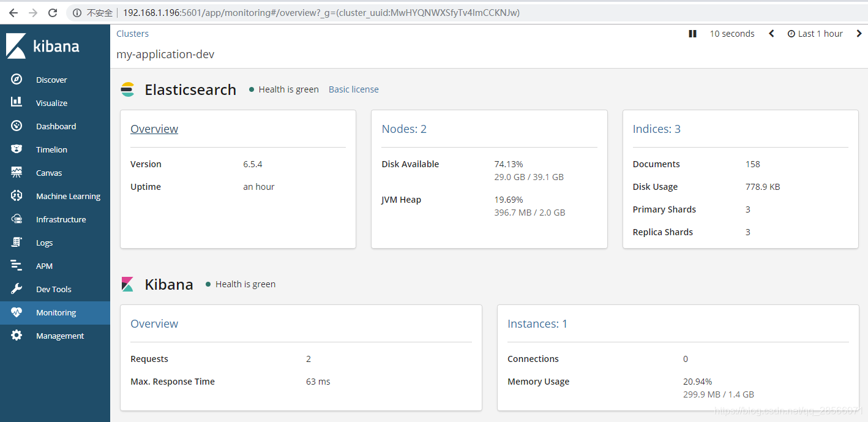Click the browser address bar URL
This screenshot has width=868, height=422.
click(x=321, y=13)
